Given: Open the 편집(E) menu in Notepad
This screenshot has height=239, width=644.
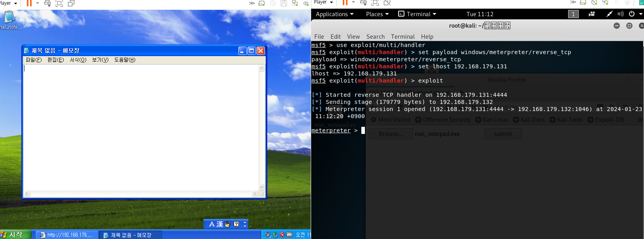Looking at the screenshot, I should (55, 60).
